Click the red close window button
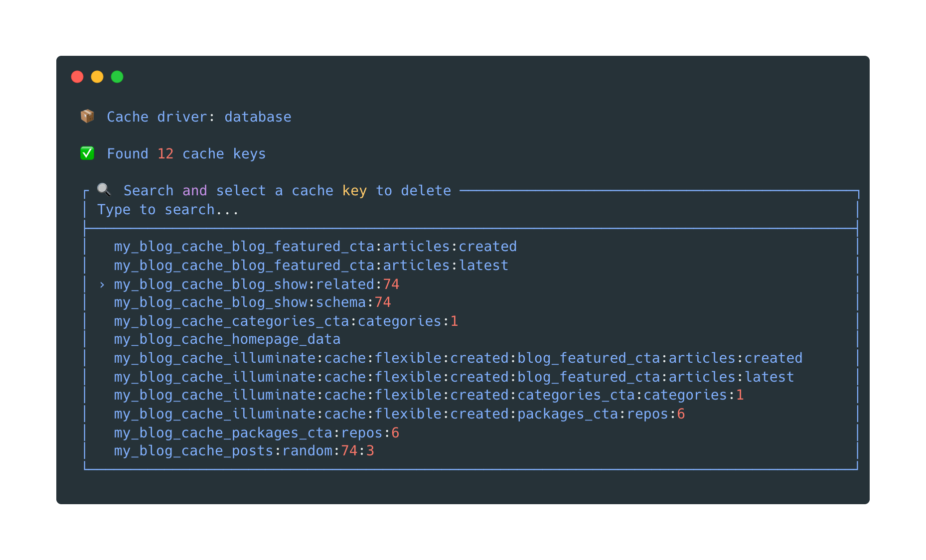The width and height of the screenshot is (926, 560). (x=77, y=77)
